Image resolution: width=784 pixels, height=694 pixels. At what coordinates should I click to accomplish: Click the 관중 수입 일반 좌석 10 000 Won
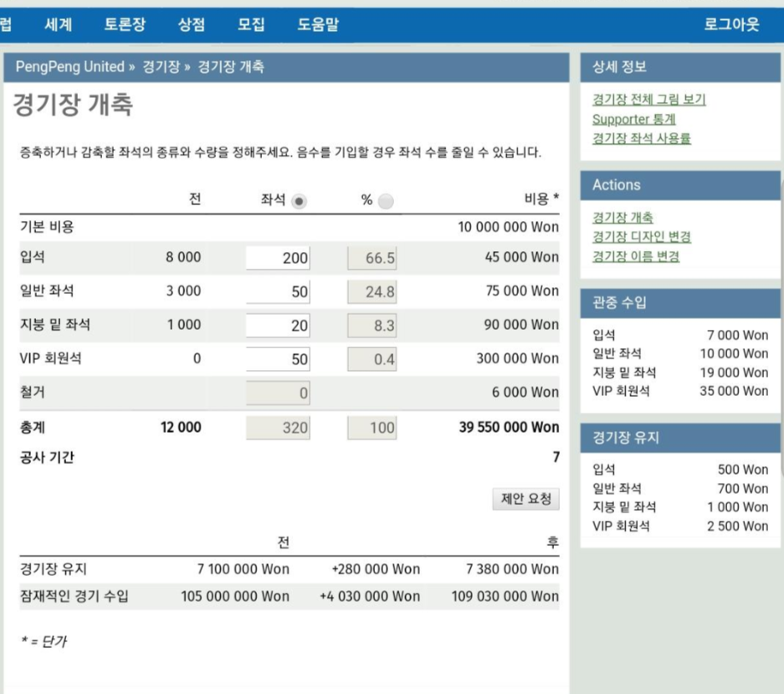pyautogui.click(x=734, y=354)
